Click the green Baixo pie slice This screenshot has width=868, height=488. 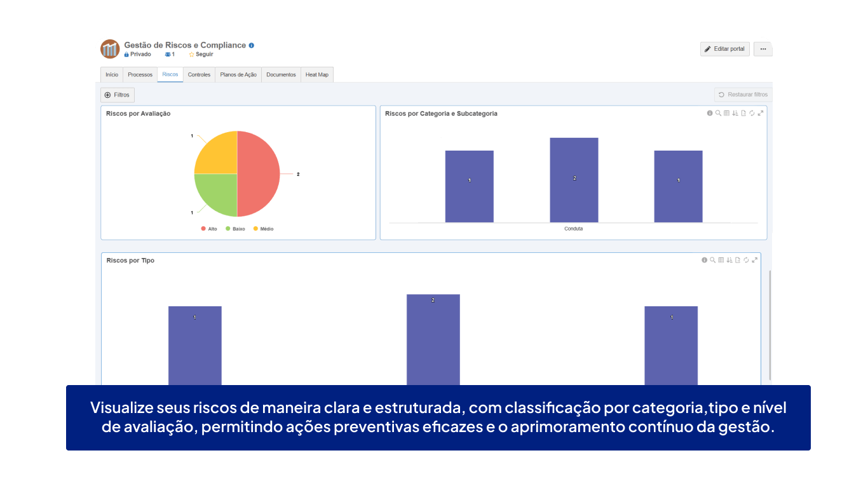(219, 192)
